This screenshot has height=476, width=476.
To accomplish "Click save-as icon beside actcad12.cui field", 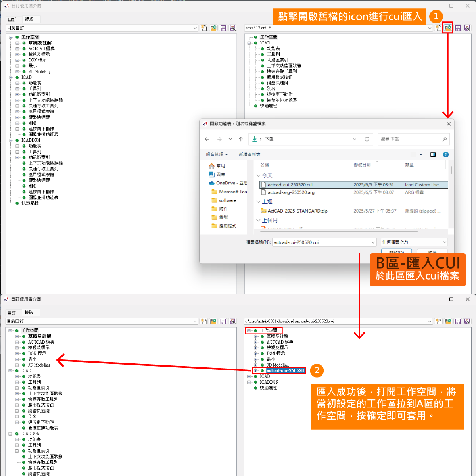I will pyautogui.click(x=467, y=28).
